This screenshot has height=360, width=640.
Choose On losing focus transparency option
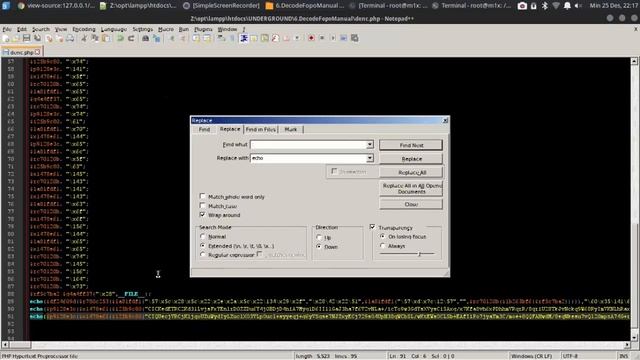click(x=382, y=236)
